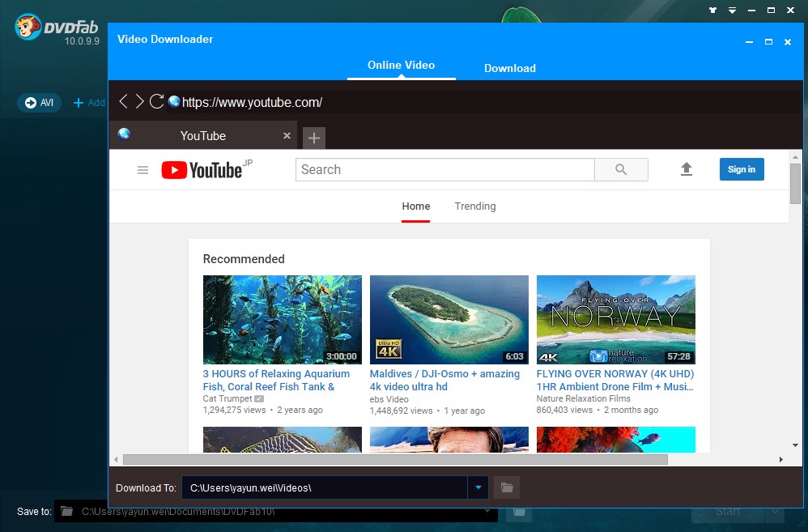Image resolution: width=808 pixels, height=532 pixels.
Task: Click the DVDFab title bar shirt skin icon
Action: (x=712, y=10)
